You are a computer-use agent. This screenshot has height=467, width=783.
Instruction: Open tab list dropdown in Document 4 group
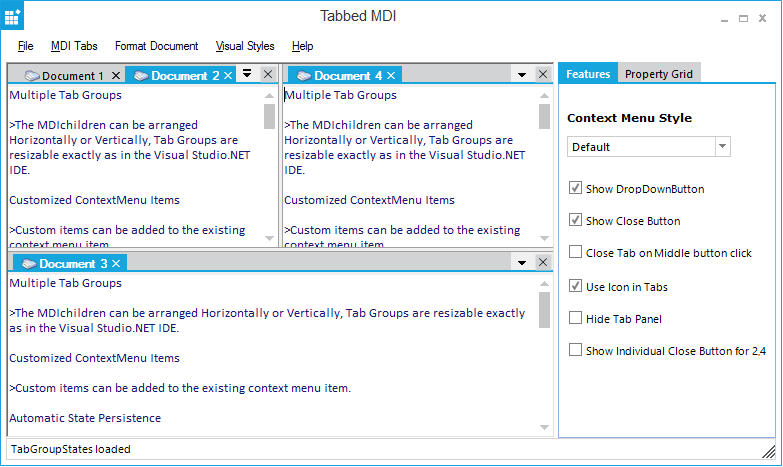(x=521, y=76)
